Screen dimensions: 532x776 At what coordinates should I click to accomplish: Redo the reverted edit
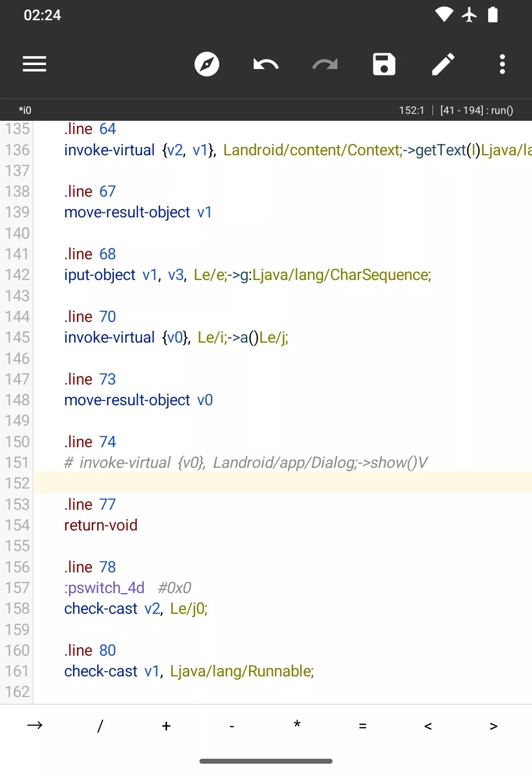point(325,64)
